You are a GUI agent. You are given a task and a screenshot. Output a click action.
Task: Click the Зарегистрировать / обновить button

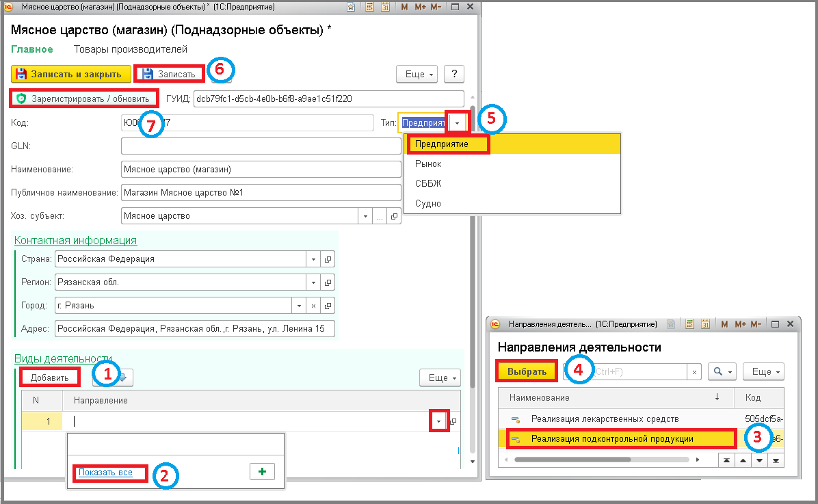83,98
